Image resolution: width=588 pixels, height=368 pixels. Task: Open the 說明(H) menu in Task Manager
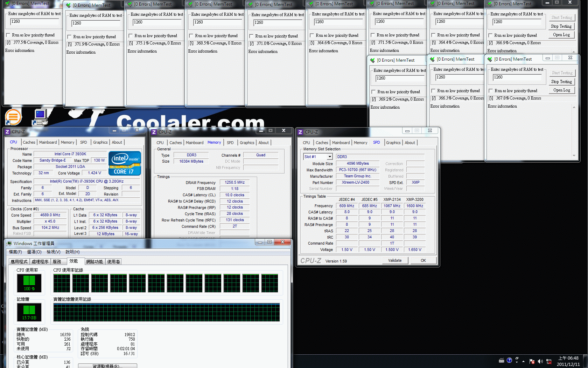(x=72, y=252)
